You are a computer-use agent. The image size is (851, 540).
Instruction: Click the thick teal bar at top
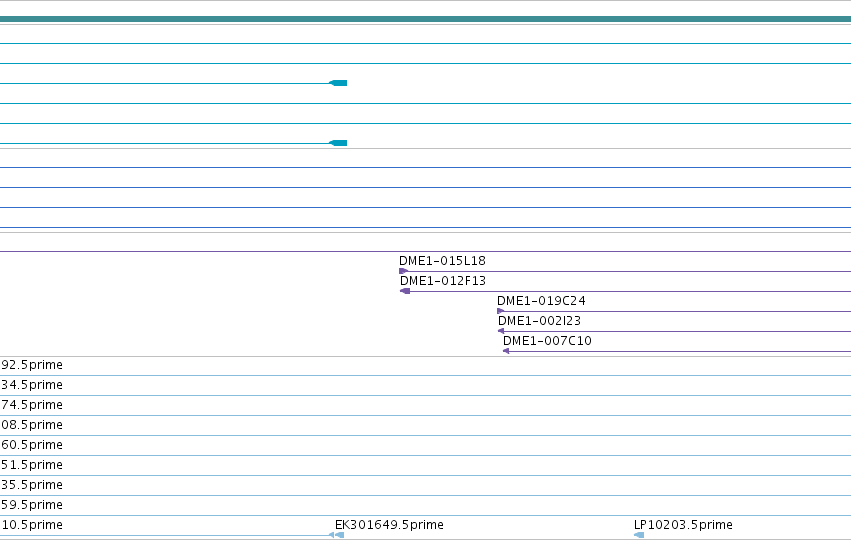[x=426, y=19]
